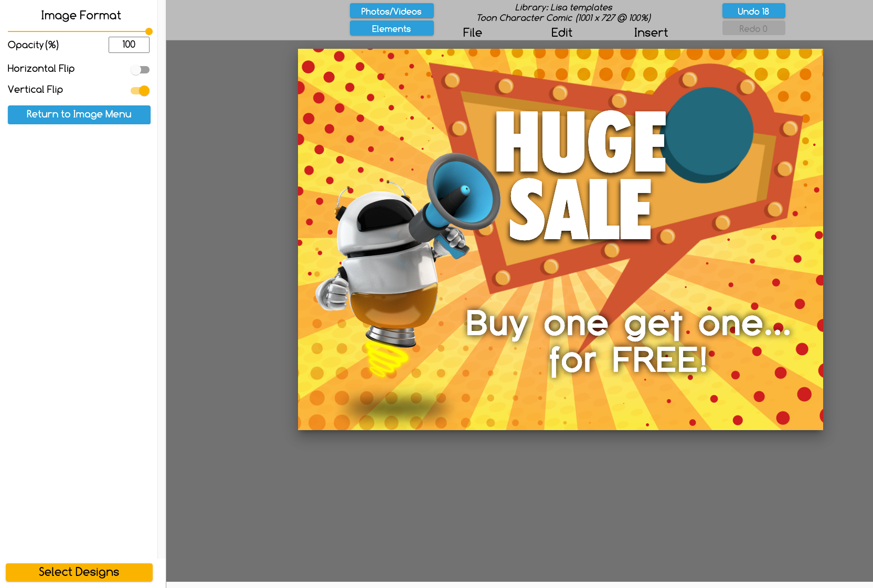This screenshot has height=588, width=873.
Task: Adjust the opacity slider handle
Action: [149, 31]
